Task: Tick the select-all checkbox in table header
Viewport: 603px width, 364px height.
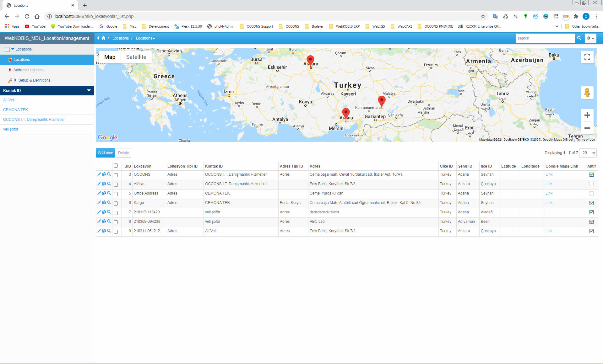Action: click(x=116, y=166)
